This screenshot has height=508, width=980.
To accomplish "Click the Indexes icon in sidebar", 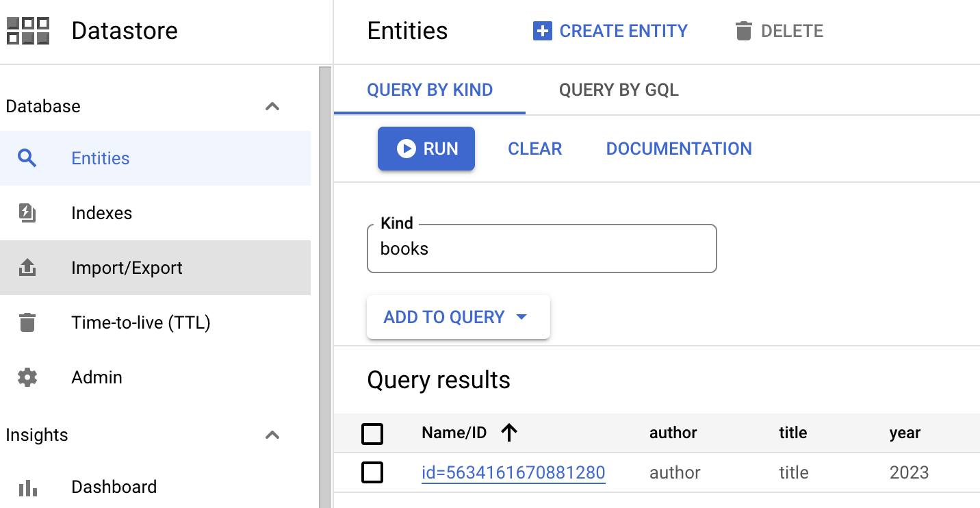I will coord(27,213).
